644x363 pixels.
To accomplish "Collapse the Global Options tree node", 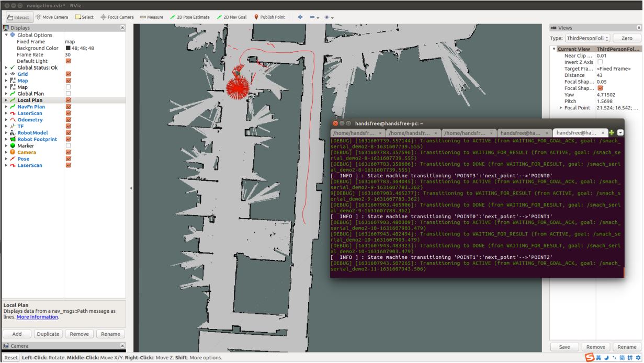I will pyautogui.click(x=6, y=35).
